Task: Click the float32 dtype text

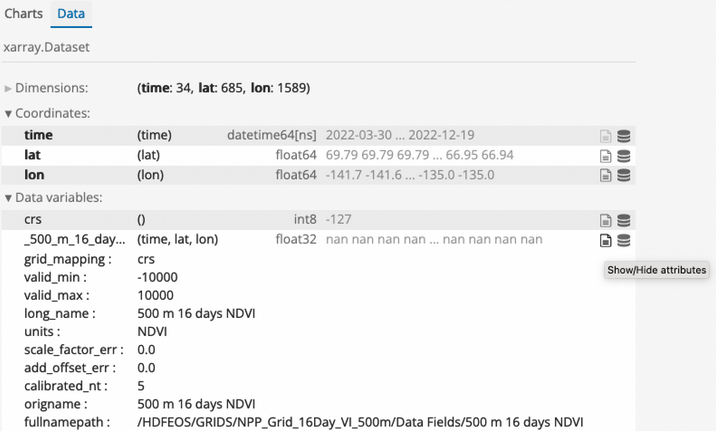Action: click(296, 239)
